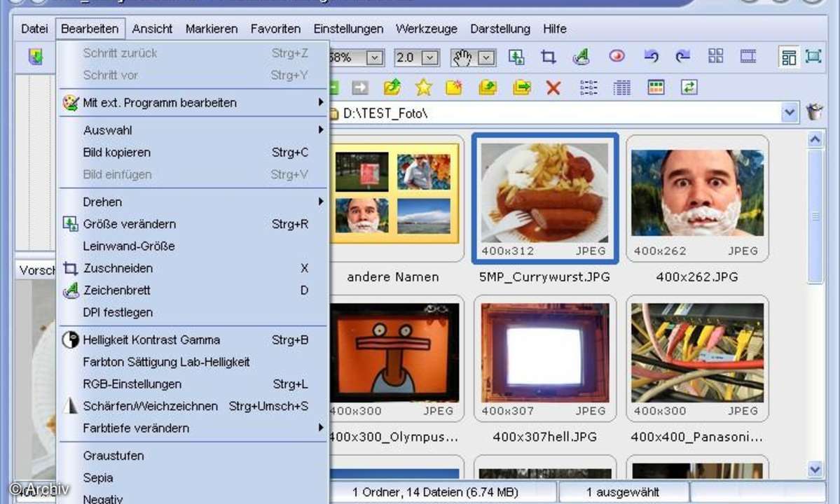Screen dimensions: 840x504
Task: Click the yellow star favorites icon
Action: (x=423, y=87)
